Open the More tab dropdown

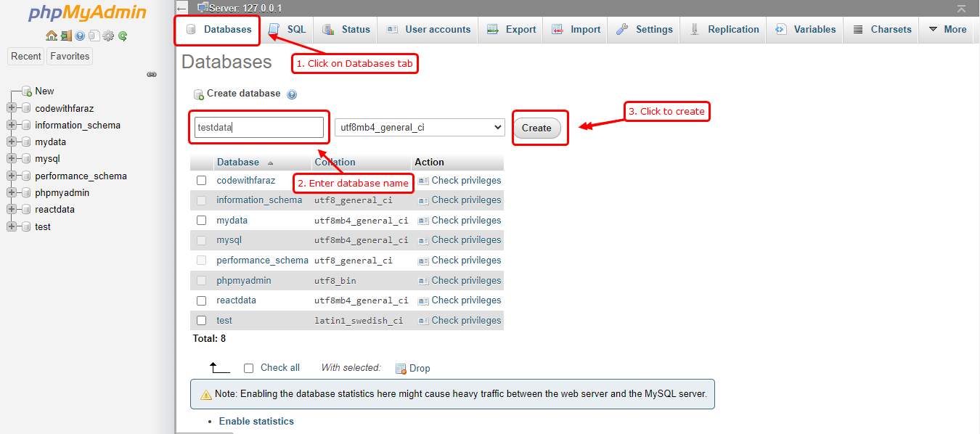pyautogui.click(x=947, y=30)
